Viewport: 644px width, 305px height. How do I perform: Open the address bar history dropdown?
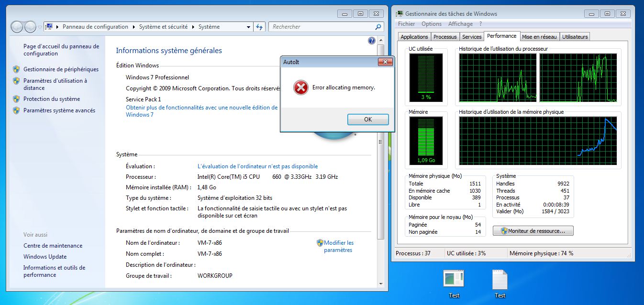coord(248,27)
